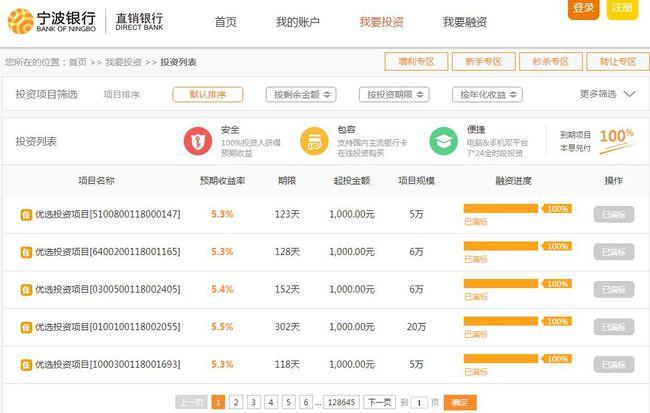The width and height of the screenshot is (650, 413).
Task: Go to page 4 in pagination
Action: point(271,402)
